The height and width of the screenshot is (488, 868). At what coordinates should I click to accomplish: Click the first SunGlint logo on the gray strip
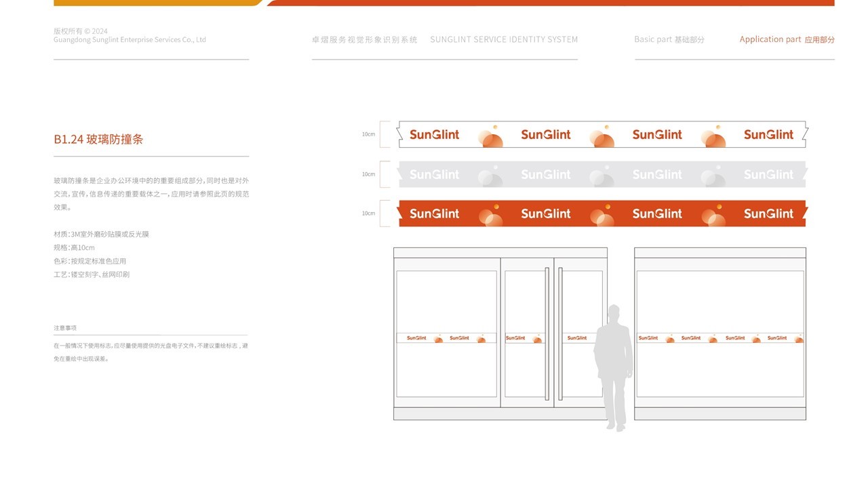pyautogui.click(x=434, y=174)
